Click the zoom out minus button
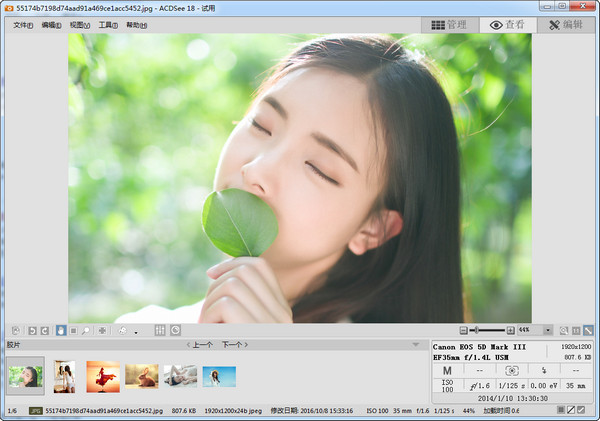Screen dimensions: 600x421 464,330
